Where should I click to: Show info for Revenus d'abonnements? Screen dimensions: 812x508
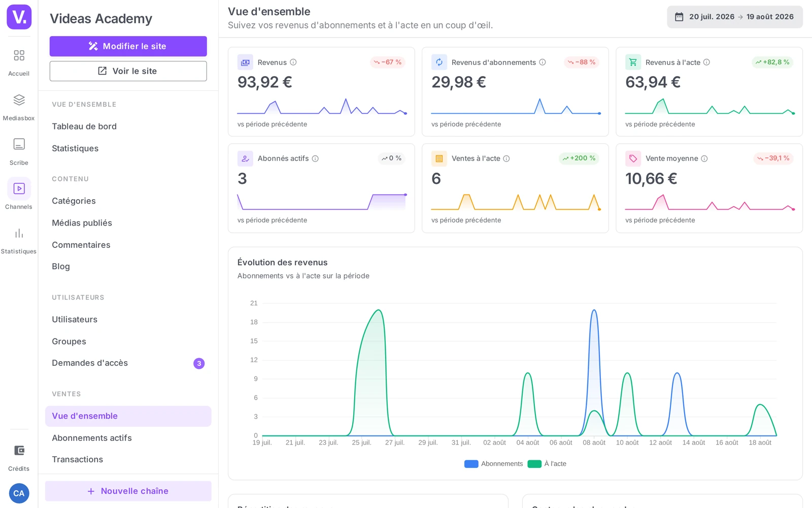click(543, 62)
